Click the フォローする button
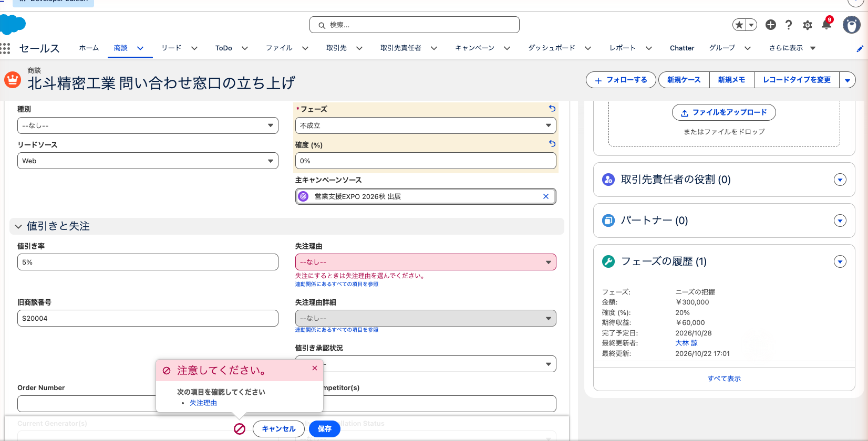868x441 pixels. tap(621, 80)
